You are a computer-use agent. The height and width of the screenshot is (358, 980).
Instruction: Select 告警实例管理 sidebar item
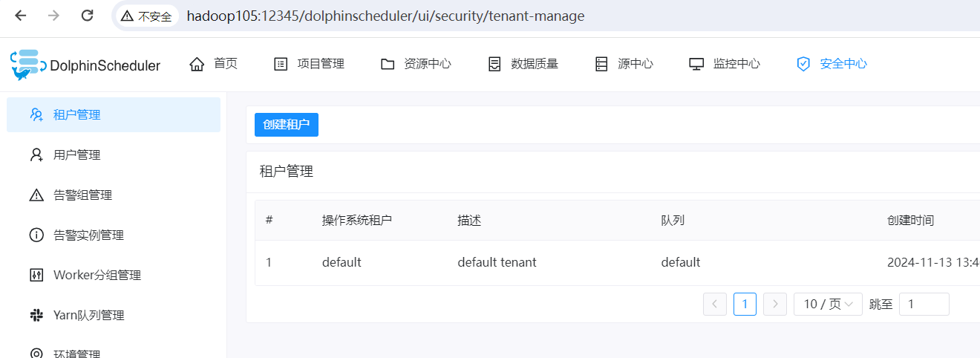114,235
